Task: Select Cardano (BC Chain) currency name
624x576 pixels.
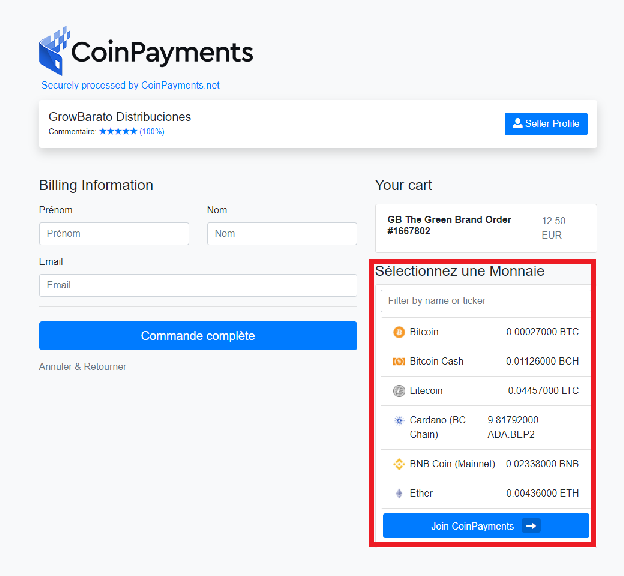Action: 438,427
